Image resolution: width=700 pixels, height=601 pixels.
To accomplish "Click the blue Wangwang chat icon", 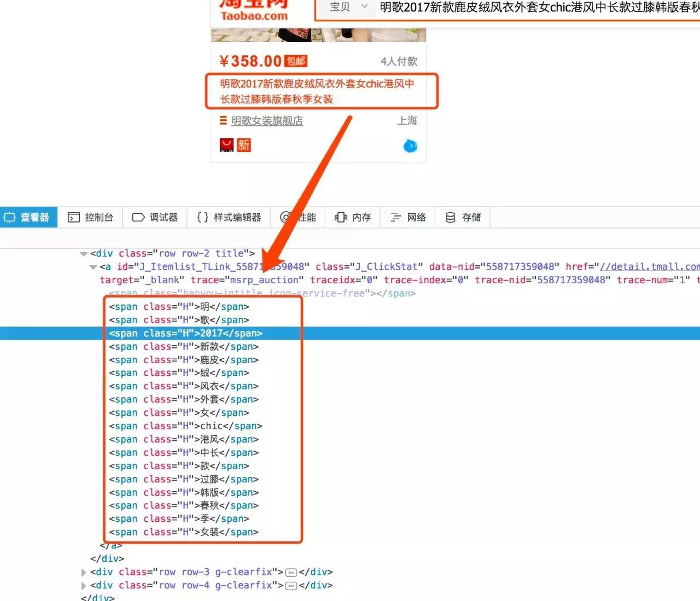I will 410,146.
